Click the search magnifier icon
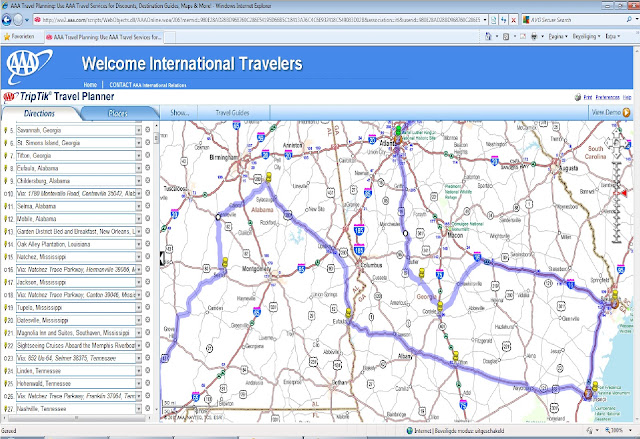640x439 pixels. pyautogui.click(x=629, y=19)
